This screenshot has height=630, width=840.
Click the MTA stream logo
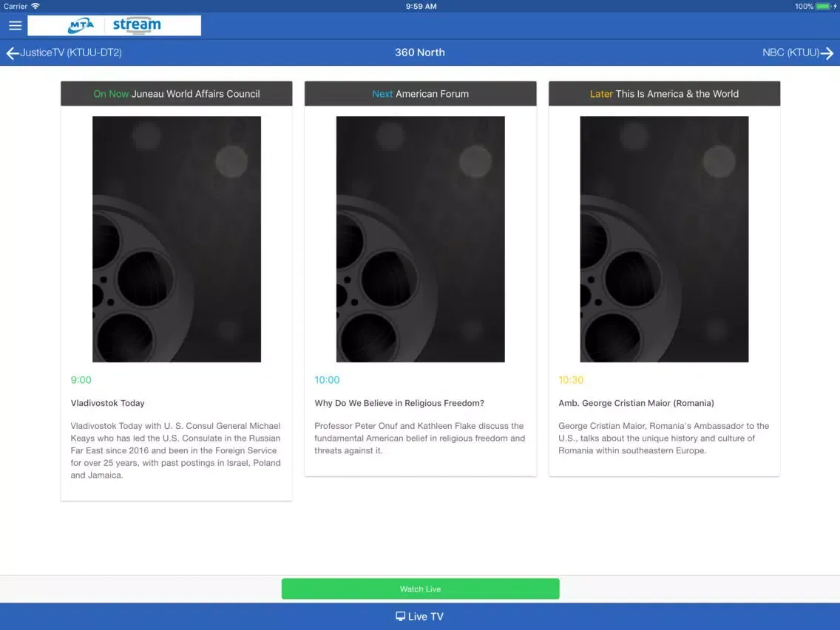(114, 25)
